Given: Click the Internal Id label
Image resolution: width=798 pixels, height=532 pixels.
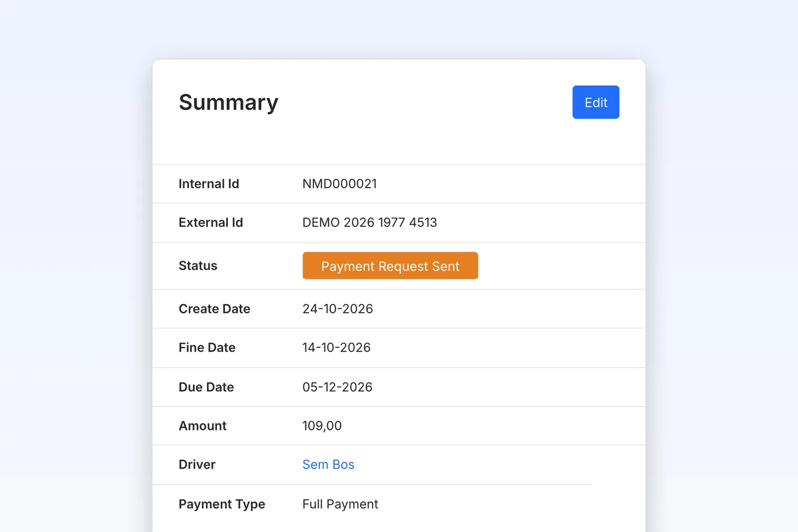Looking at the screenshot, I should click(209, 184).
